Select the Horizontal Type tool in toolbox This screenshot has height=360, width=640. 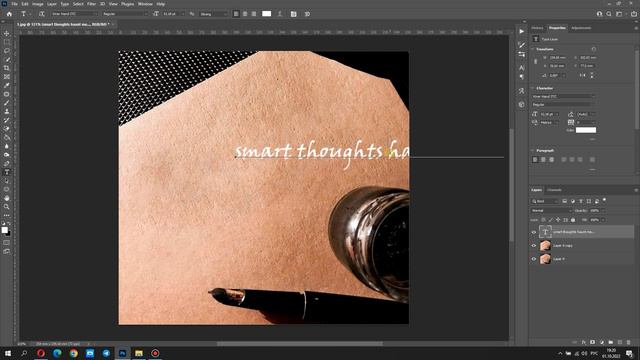click(7, 172)
